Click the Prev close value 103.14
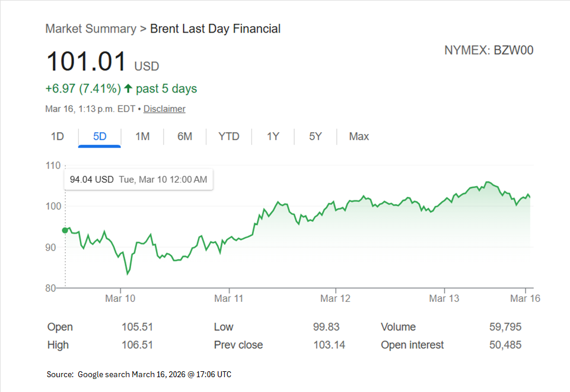Viewport: 570px width, 392px height. [x=329, y=345]
